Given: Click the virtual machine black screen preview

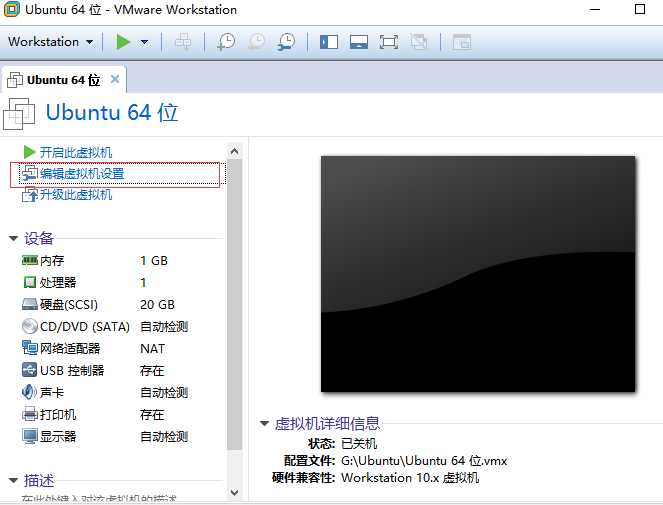Looking at the screenshot, I should [x=478, y=274].
